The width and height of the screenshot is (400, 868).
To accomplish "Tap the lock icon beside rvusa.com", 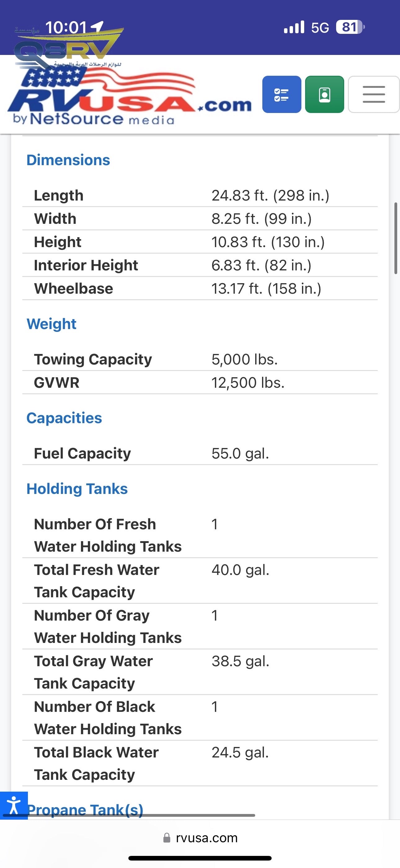I will [166, 838].
